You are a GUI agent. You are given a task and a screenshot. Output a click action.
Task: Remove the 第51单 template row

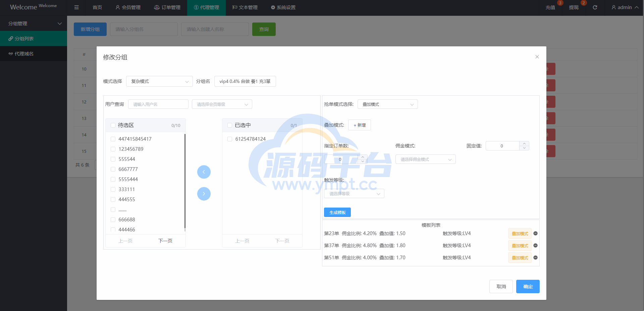tap(535, 258)
